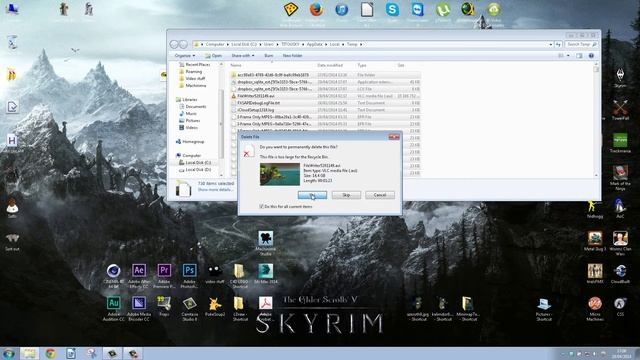Select the Machinima Studio camera icon

[x=265, y=238]
